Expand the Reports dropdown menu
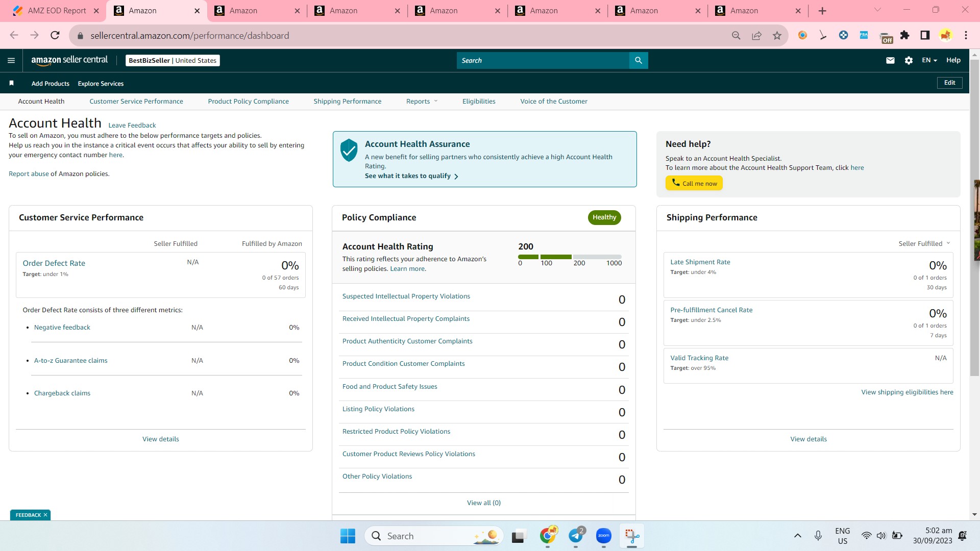 pos(422,101)
